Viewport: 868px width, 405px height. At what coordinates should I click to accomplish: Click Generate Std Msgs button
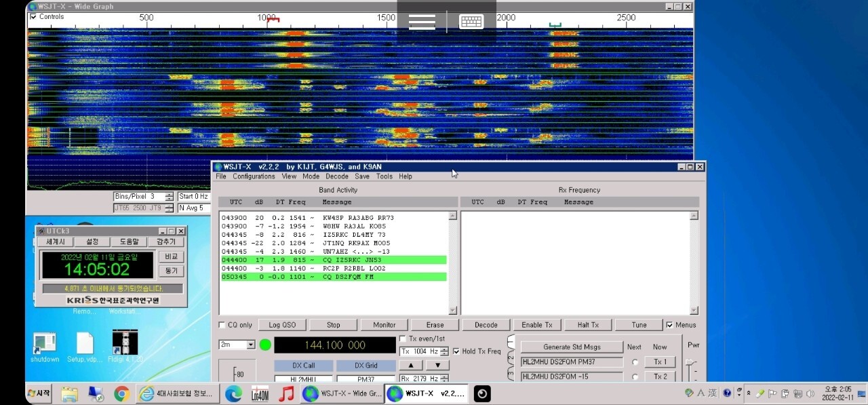[572, 347]
